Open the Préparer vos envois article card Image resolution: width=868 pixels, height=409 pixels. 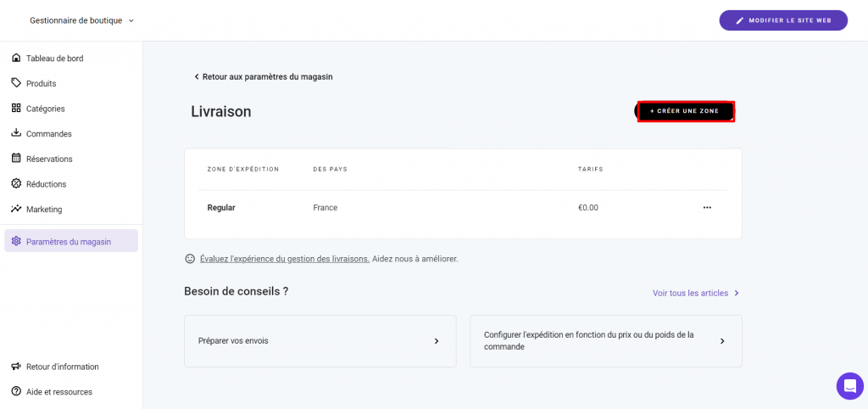coord(320,341)
